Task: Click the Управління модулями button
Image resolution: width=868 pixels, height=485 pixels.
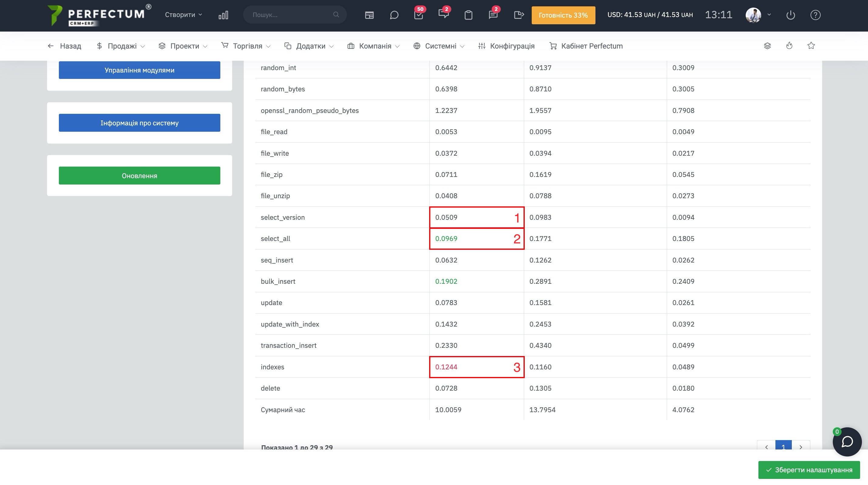Action: click(140, 70)
